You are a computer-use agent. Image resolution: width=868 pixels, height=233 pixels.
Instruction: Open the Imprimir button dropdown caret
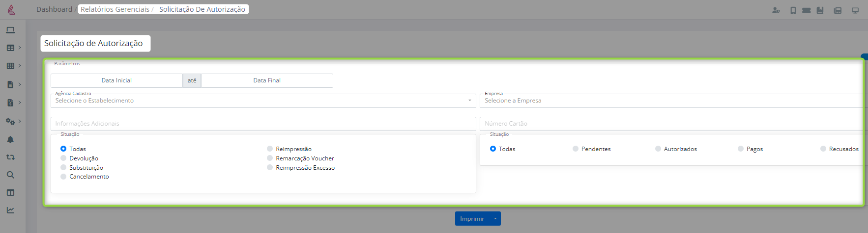495,219
